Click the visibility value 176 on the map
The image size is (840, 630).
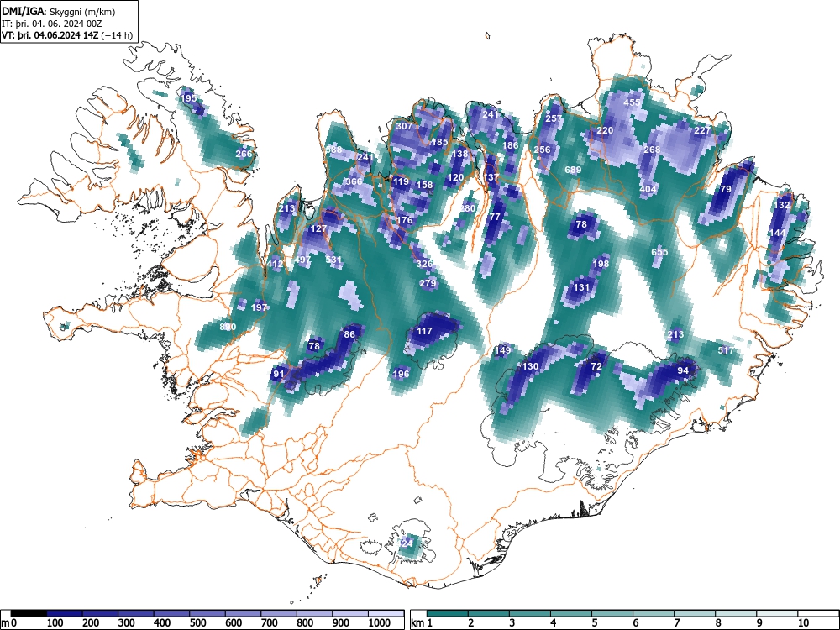click(405, 220)
